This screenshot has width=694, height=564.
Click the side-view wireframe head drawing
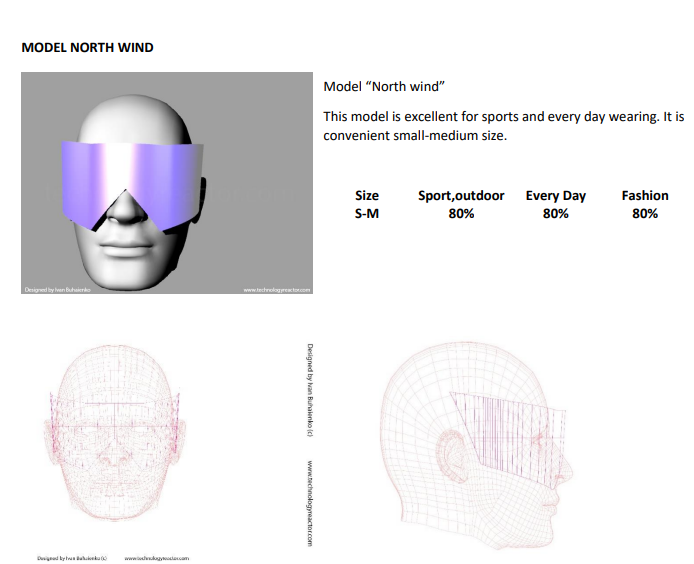477,445
